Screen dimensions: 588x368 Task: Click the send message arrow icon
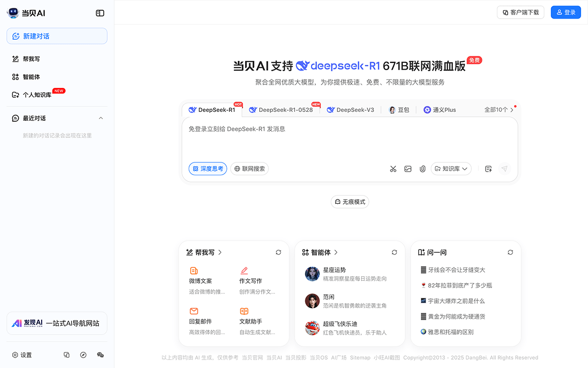tap(504, 169)
